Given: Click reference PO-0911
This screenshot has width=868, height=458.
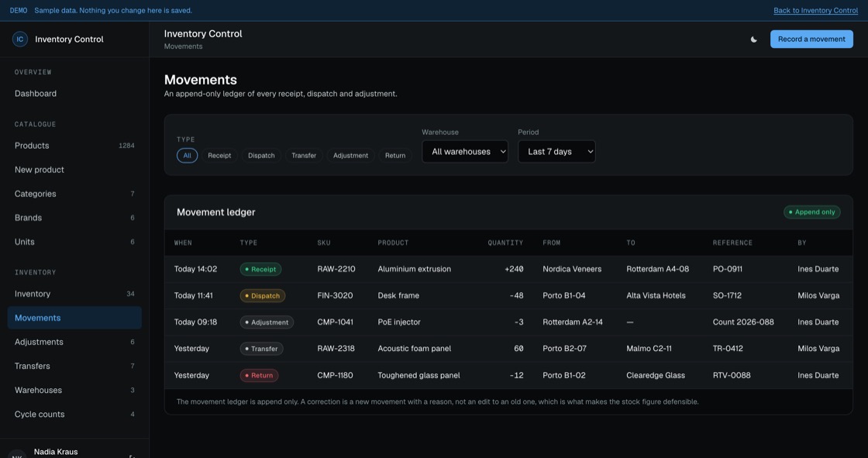Looking at the screenshot, I should [728, 269].
